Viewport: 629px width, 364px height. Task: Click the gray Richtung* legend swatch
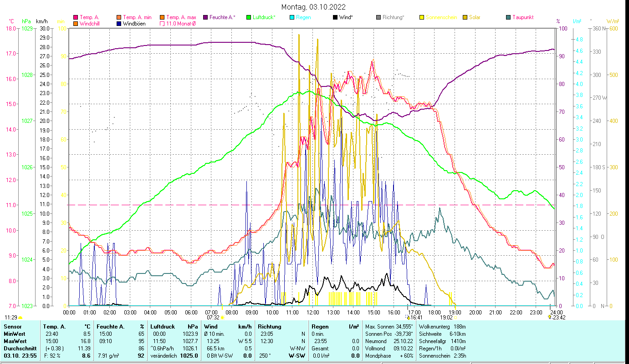click(x=378, y=17)
